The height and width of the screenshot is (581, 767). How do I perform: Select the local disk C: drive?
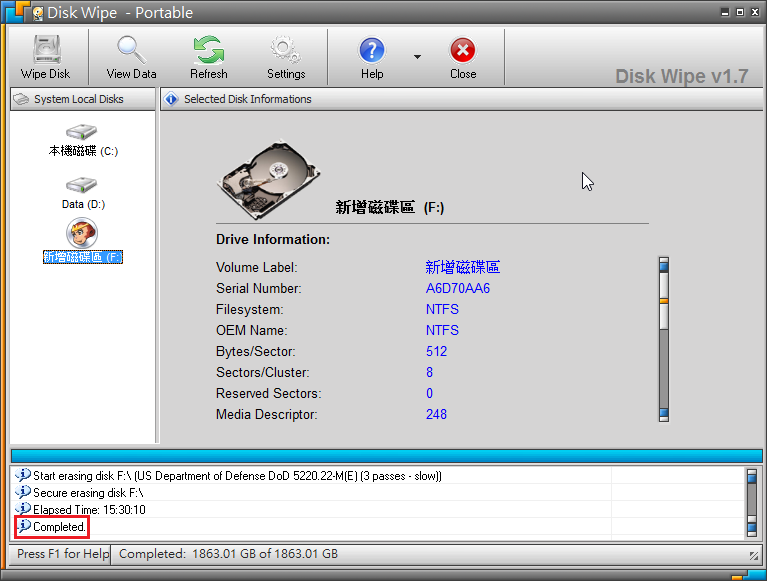click(82, 140)
